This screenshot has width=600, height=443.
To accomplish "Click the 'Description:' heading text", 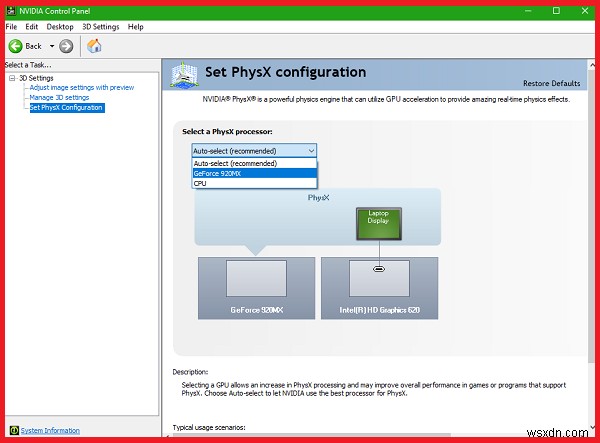I will point(190,372).
